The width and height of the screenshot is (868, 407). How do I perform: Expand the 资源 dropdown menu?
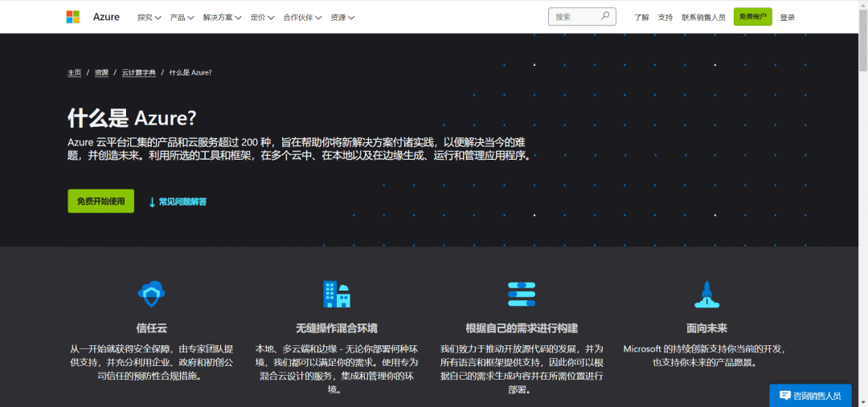(x=342, y=17)
